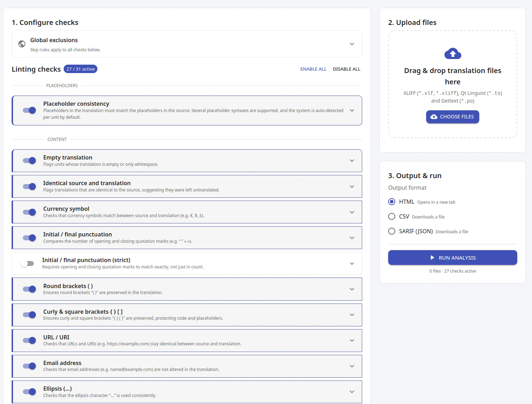Expand Empty translation settings chevron
Viewport: 532px width, 404px height.
coord(352,161)
